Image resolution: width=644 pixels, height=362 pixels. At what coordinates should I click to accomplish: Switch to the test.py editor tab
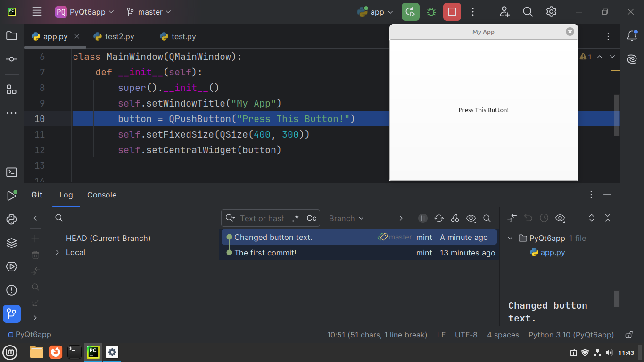[178, 36]
